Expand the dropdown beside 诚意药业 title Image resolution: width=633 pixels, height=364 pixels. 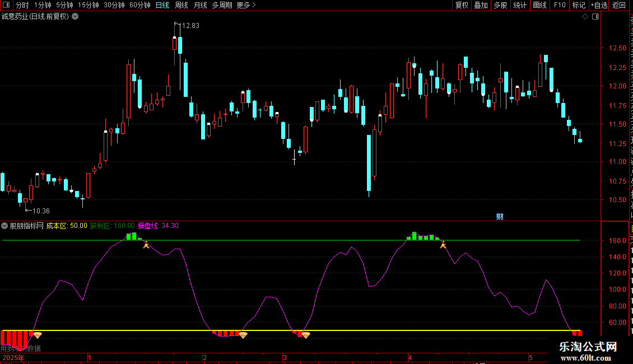point(75,17)
